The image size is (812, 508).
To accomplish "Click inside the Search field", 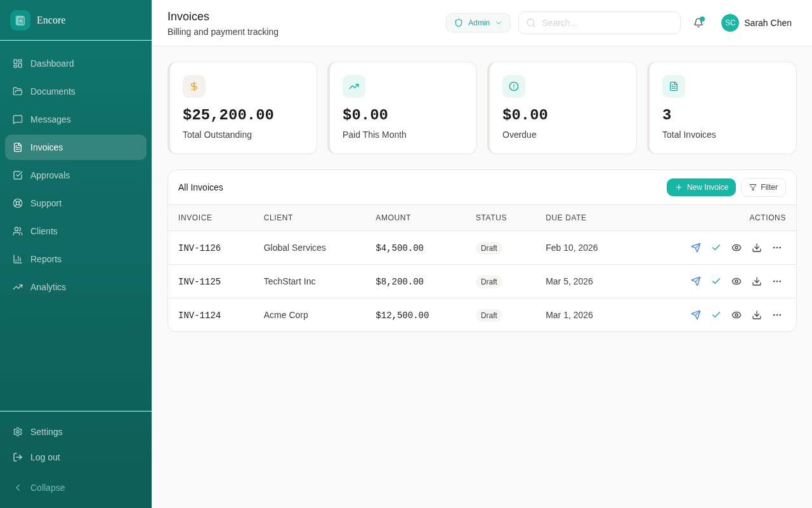I will click(x=599, y=23).
